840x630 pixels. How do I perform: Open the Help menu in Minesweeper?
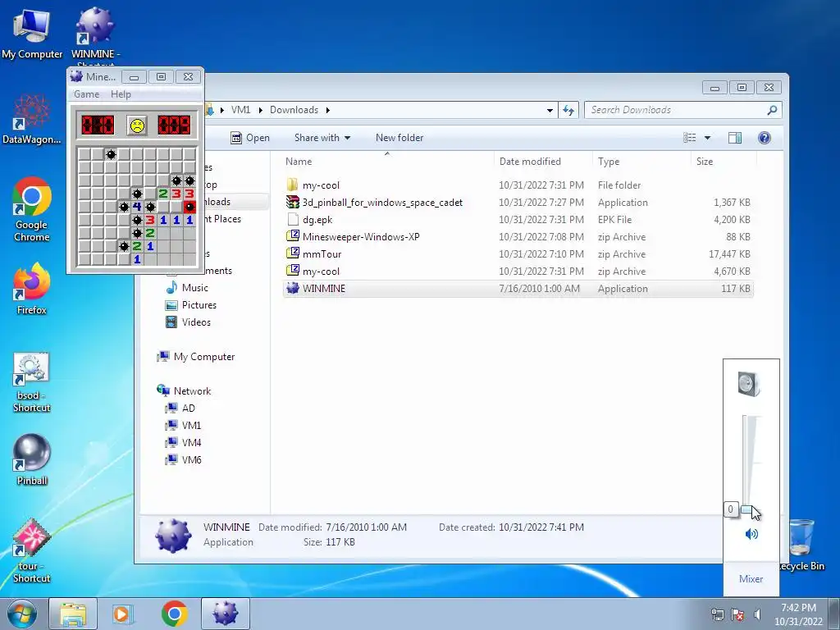tap(121, 94)
